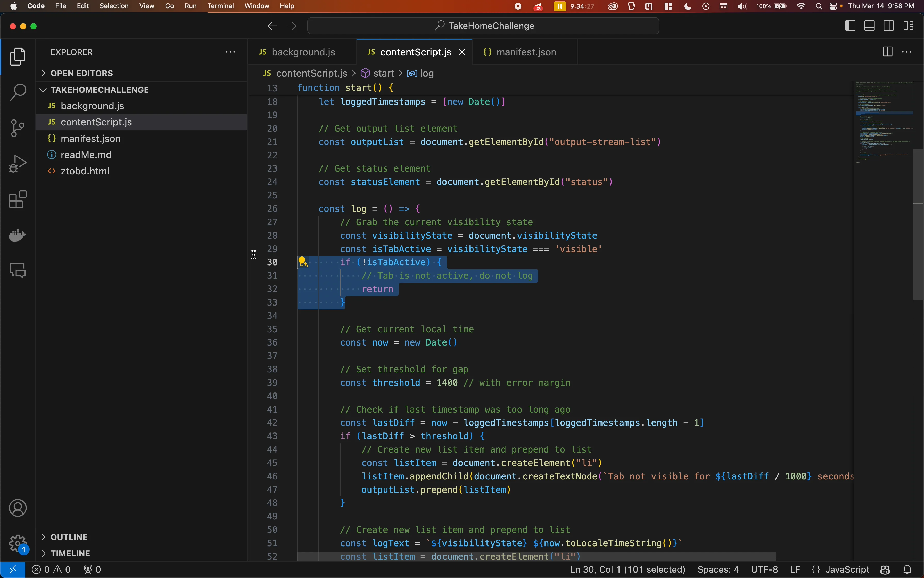Open the View menu
Image resolution: width=924 pixels, height=578 pixels.
point(147,6)
